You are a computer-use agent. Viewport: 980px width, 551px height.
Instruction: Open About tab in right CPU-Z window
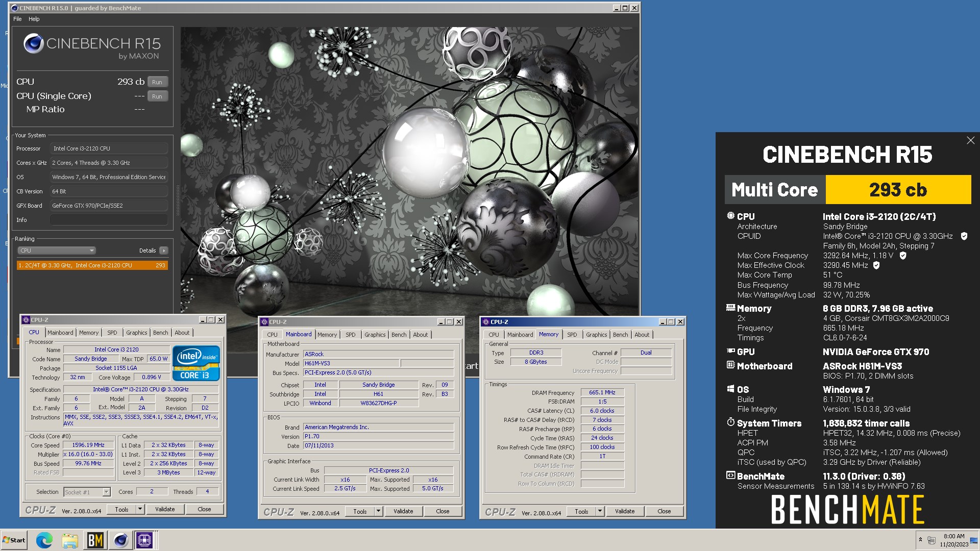pyautogui.click(x=642, y=335)
